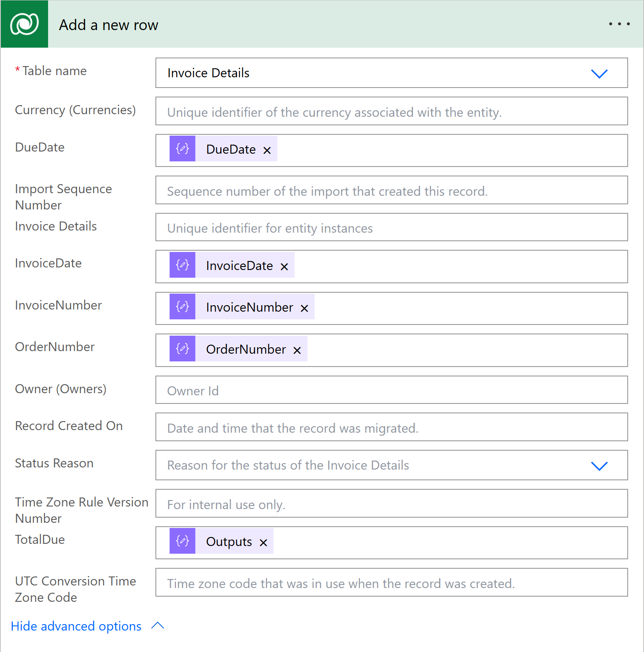Focus the Record Created On input field
644x652 pixels.
point(392,427)
